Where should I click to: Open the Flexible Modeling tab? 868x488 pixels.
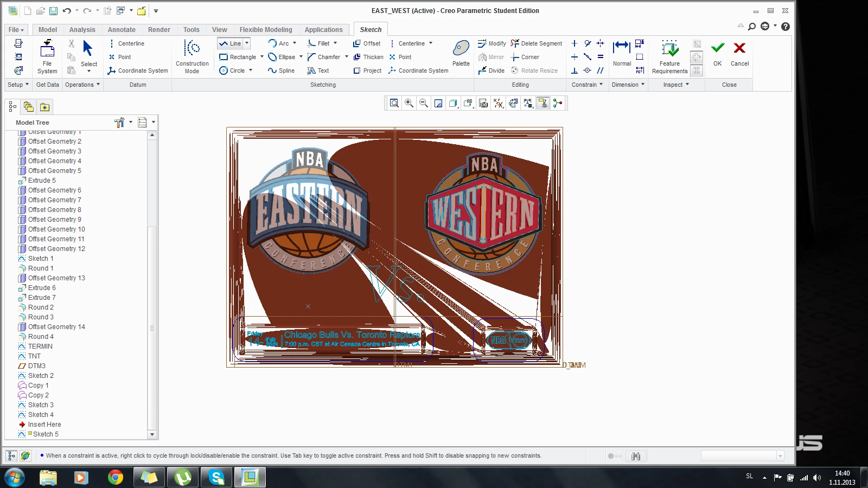pos(266,30)
